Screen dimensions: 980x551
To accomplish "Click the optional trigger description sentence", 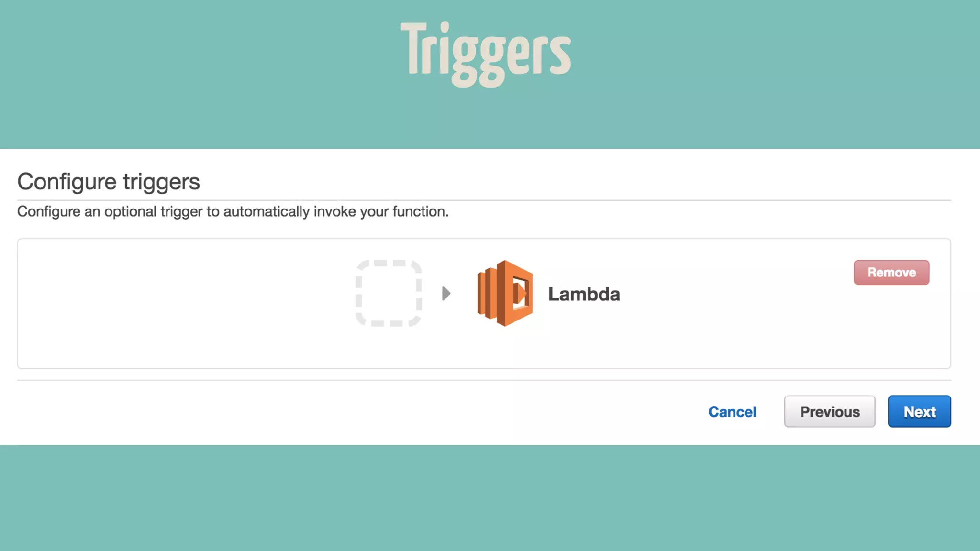I will pos(233,211).
